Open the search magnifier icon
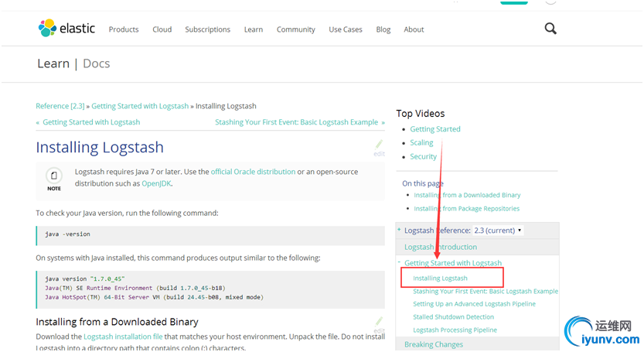This screenshot has width=644, height=352. [550, 29]
